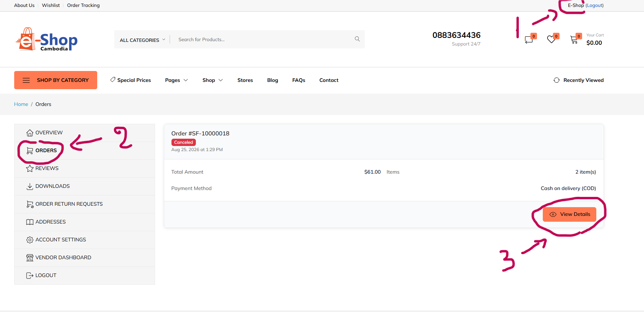Screen dimensions: 644x312
Task: Click the 2 item(s) count
Action: pyautogui.click(x=586, y=172)
